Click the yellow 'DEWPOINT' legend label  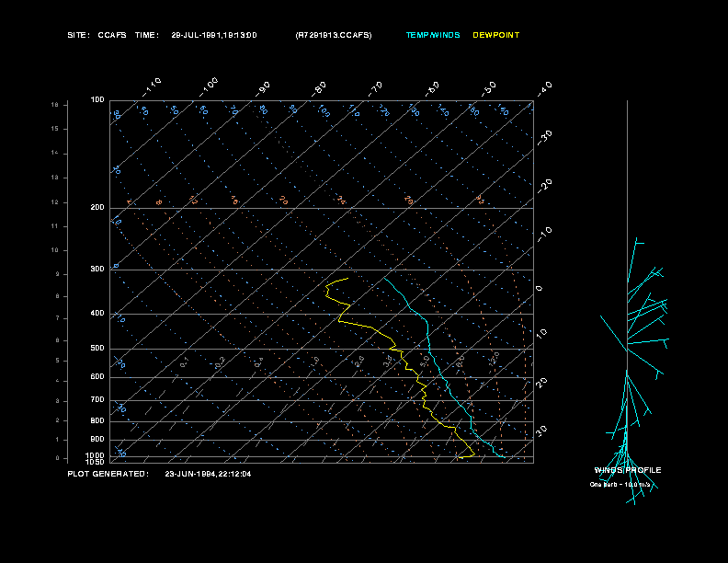(x=495, y=35)
